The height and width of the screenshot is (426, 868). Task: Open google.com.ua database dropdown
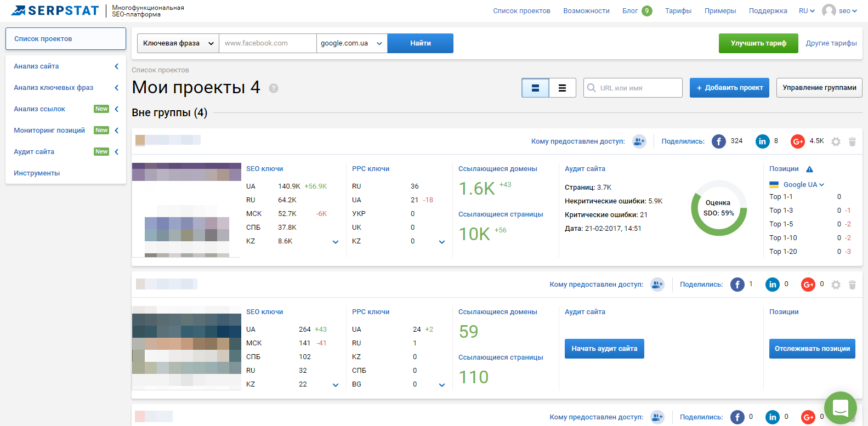pyautogui.click(x=351, y=43)
